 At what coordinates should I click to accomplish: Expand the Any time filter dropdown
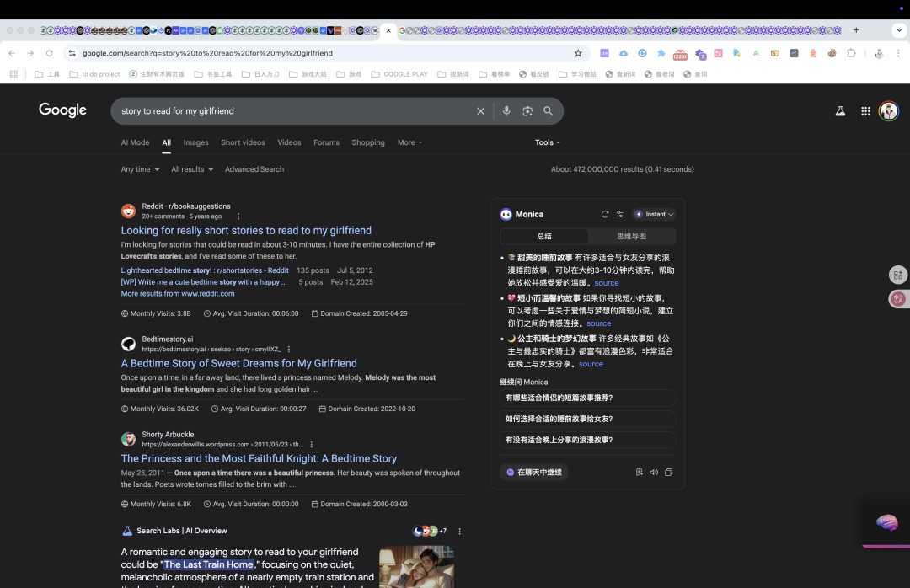(x=140, y=169)
